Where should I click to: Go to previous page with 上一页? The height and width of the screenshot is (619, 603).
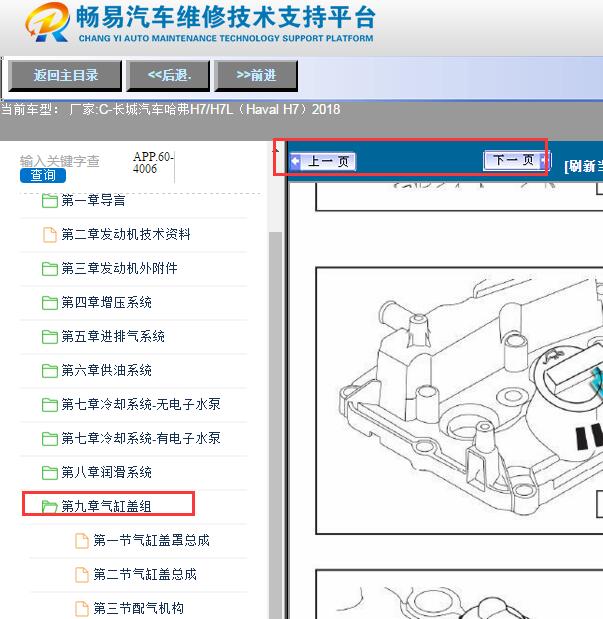click(323, 161)
